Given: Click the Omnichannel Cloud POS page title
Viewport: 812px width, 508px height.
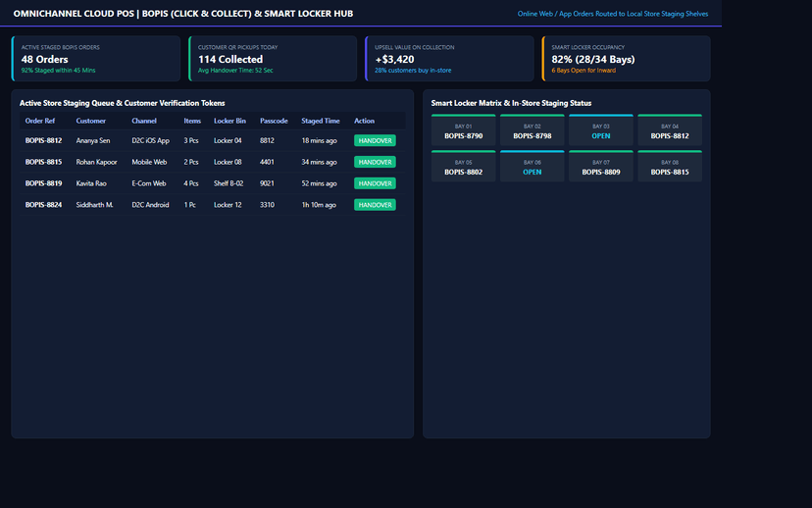Looking at the screenshot, I should coord(182,14).
